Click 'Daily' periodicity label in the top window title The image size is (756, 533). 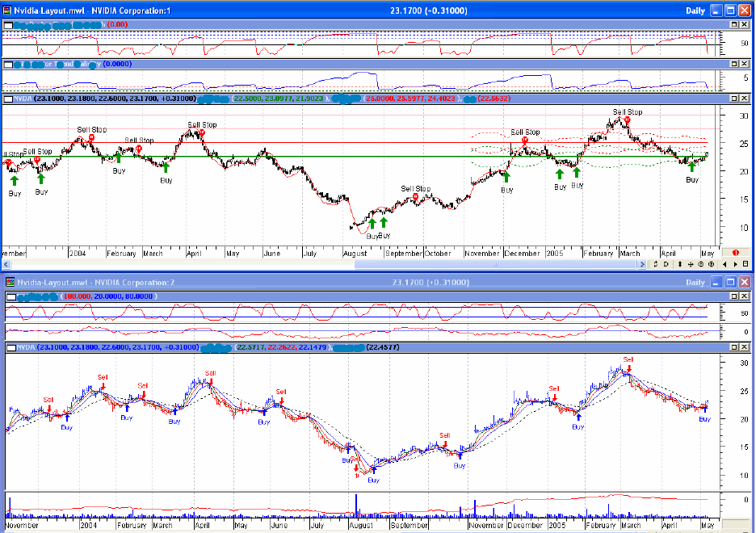click(695, 10)
